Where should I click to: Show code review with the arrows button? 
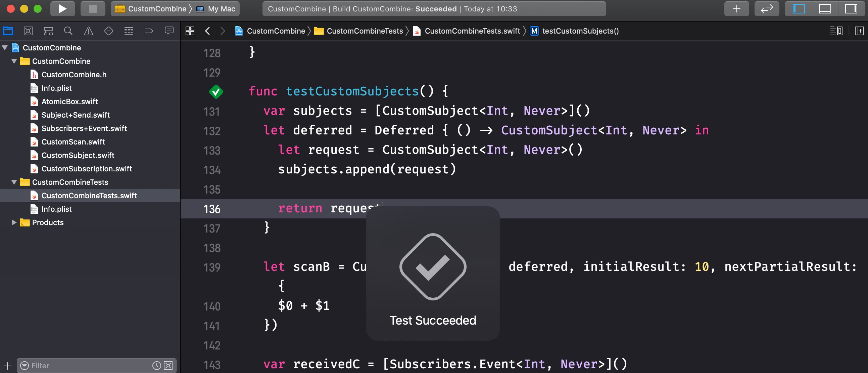tap(767, 9)
